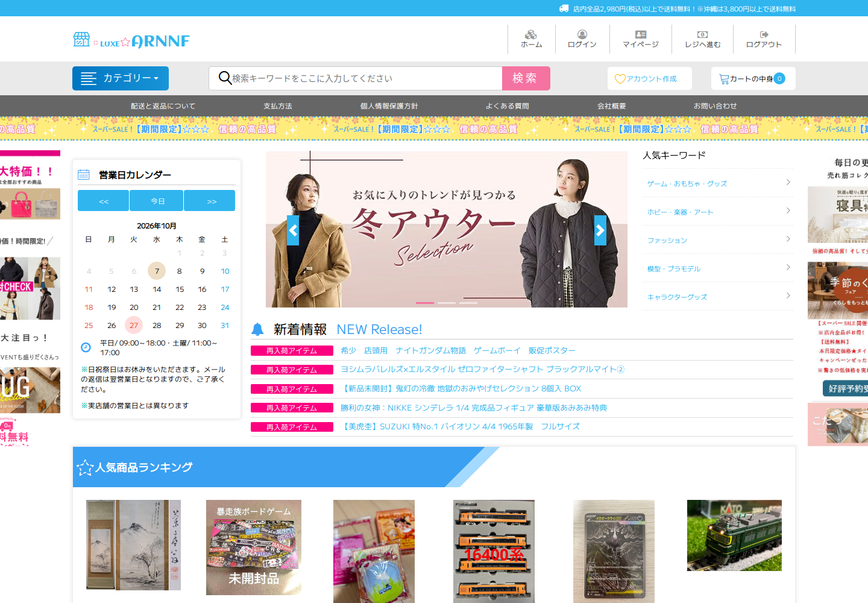Click the magnifier search icon
Viewport: 868px width, 603px height.
(225, 78)
